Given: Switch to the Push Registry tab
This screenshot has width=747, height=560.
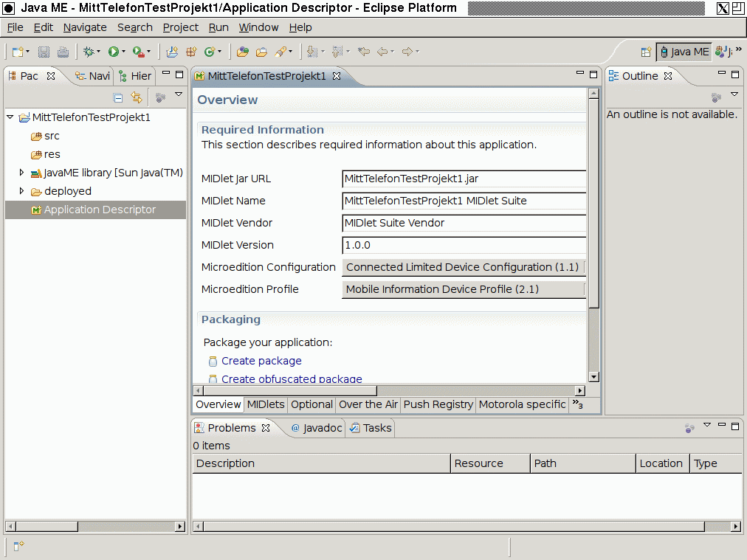Looking at the screenshot, I should (438, 404).
